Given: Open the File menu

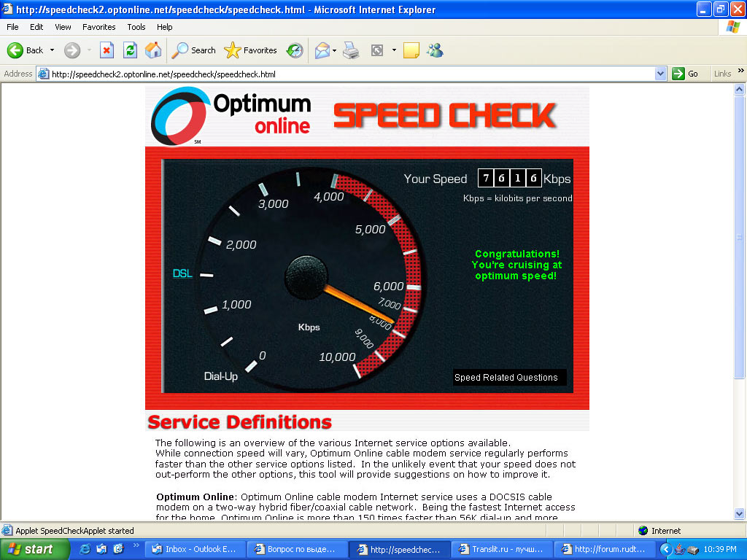Looking at the screenshot, I should (12, 27).
